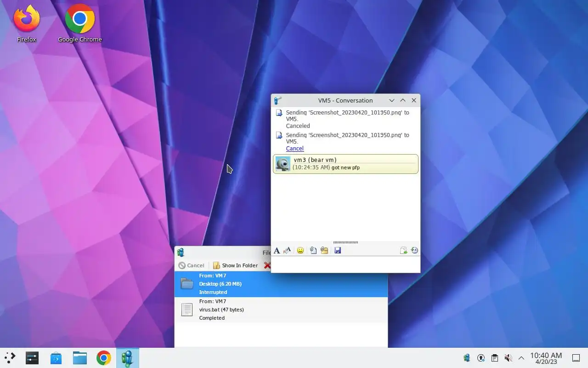Screen dimensions: 588x368
Task: Click the public folder transfer icon
Action: (x=403, y=251)
